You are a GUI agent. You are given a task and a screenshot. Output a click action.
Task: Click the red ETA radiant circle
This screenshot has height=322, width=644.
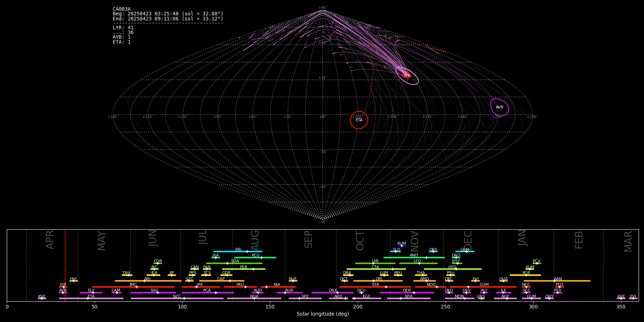(359, 120)
